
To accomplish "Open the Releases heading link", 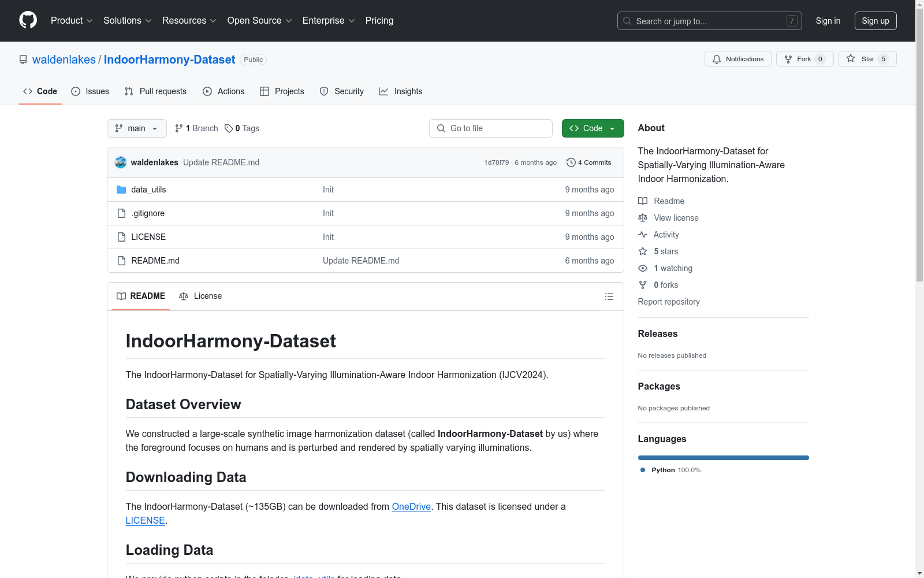I will pos(658,334).
